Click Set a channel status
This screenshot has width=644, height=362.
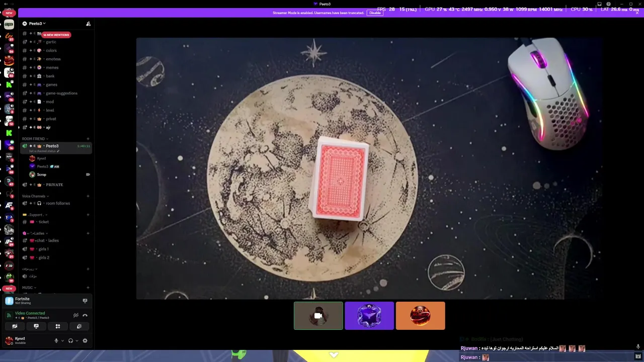click(x=44, y=151)
